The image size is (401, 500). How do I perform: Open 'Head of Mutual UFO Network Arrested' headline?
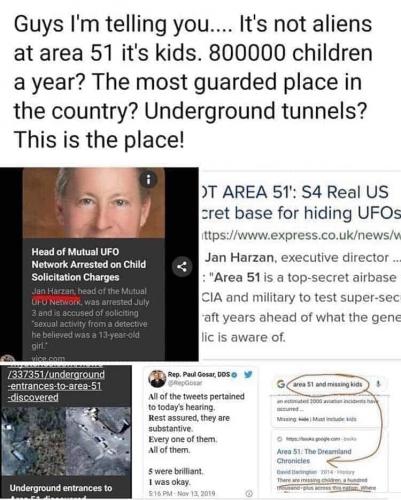coord(89,264)
